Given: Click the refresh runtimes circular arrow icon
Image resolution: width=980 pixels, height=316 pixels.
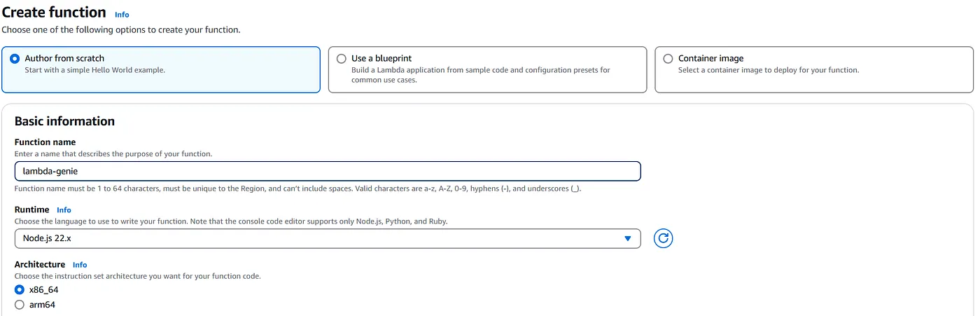Looking at the screenshot, I should click(663, 239).
